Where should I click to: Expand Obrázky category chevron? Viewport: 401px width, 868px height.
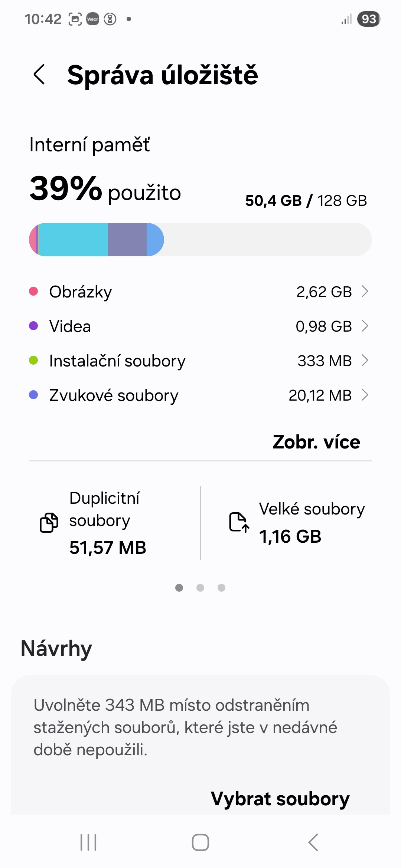coord(365,292)
